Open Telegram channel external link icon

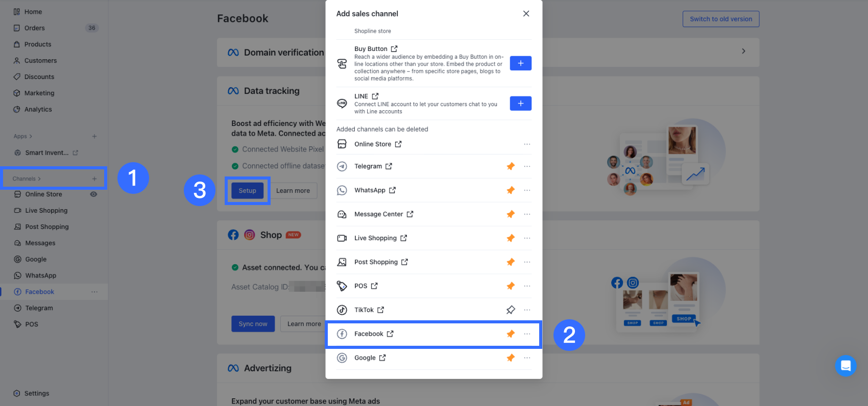389,166
